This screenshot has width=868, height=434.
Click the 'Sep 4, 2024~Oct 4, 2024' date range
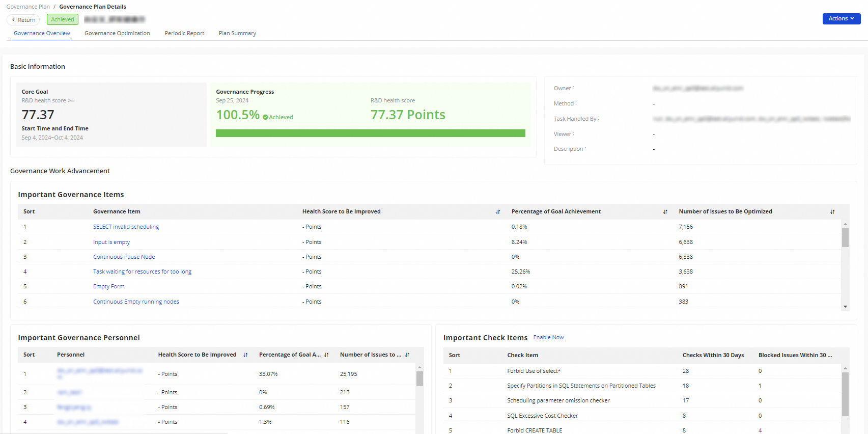[52, 138]
